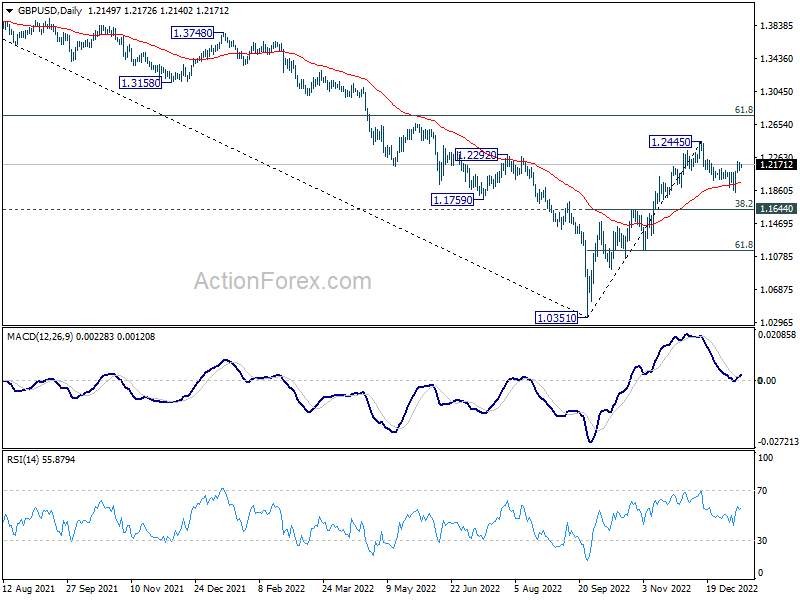Click the current price tag 1.21712
The height and width of the screenshot is (600, 800).
coord(776,164)
